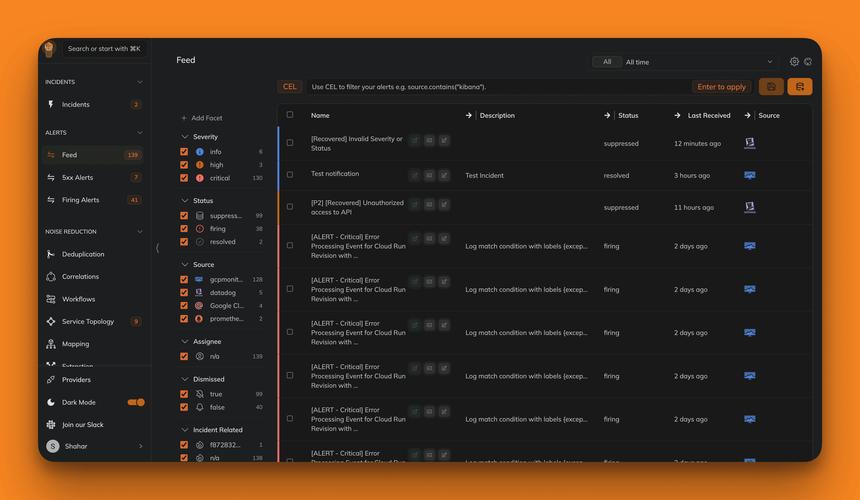Viewport: 860px width, 500px height.
Task: Click the arrow icon before Last Received
Action: (x=677, y=115)
